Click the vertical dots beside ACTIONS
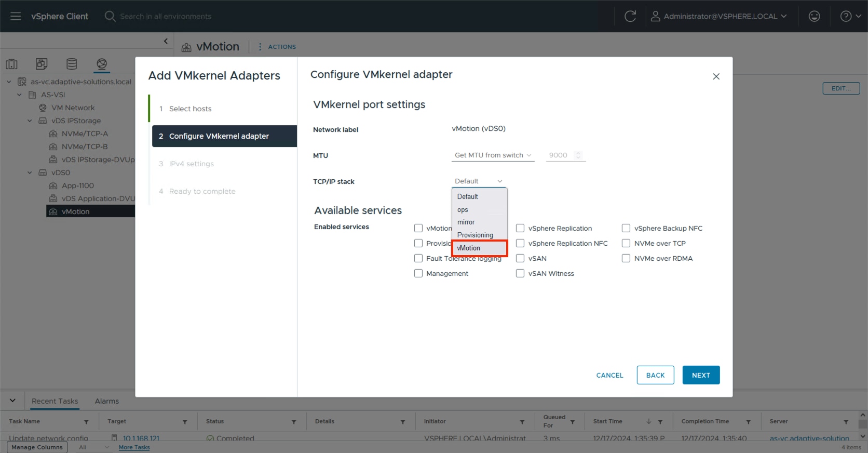The image size is (868, 453). tap(260, 47)
